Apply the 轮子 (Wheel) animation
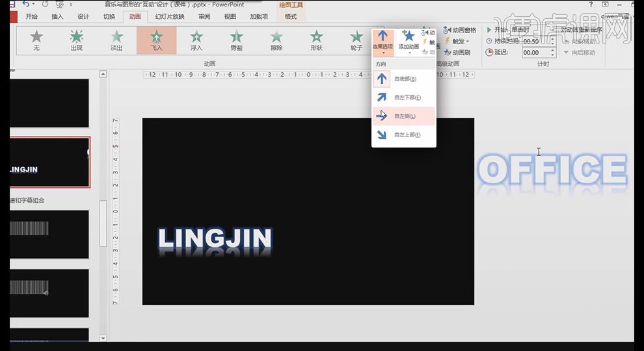The width and height of the screenshot is (644, 351). tap(356, 40)
